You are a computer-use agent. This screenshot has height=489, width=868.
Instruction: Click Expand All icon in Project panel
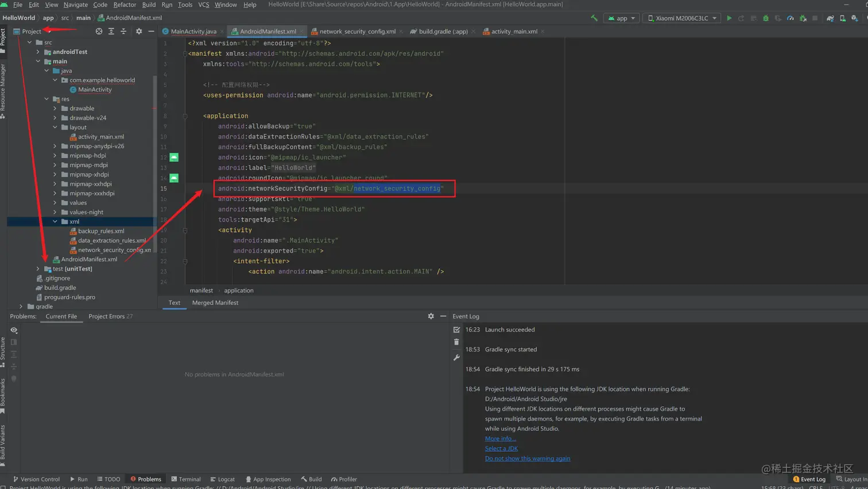111,31
